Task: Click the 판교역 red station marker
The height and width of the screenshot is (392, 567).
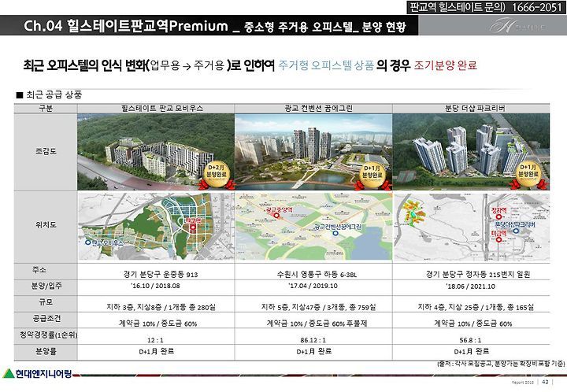Action: point(193,227)
